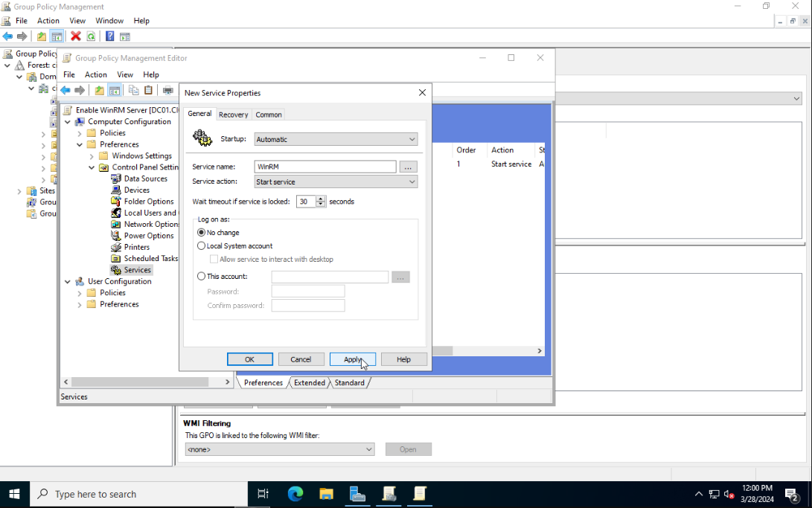Increase wait timeout spinner value
Viewport: 812px width, 508px height.
tap(321, 199)
